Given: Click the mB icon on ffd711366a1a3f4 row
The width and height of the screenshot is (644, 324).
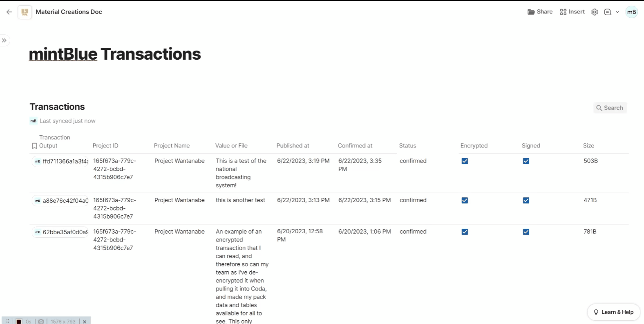Looking at the screenshot, I should point(38,161).
